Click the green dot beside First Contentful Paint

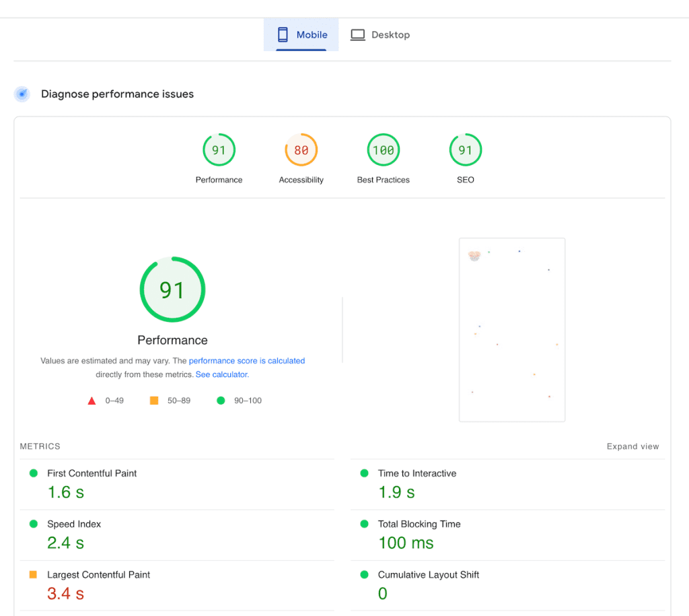(x=34, y=473)
